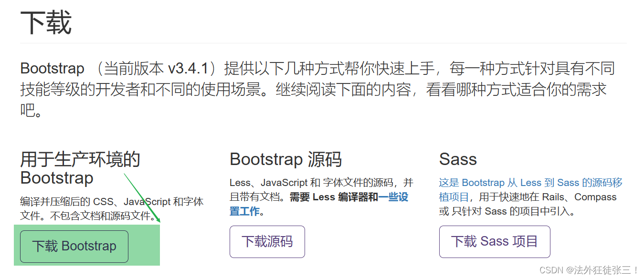The image size is (644, 279).
Task: Select the Bootstrap 源码 heading
Action: click(286, 159)
